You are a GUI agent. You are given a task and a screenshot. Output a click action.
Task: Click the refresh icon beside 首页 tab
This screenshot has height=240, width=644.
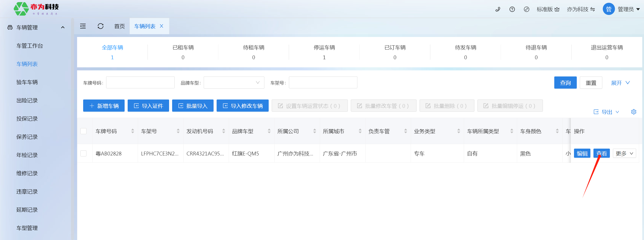101,26
